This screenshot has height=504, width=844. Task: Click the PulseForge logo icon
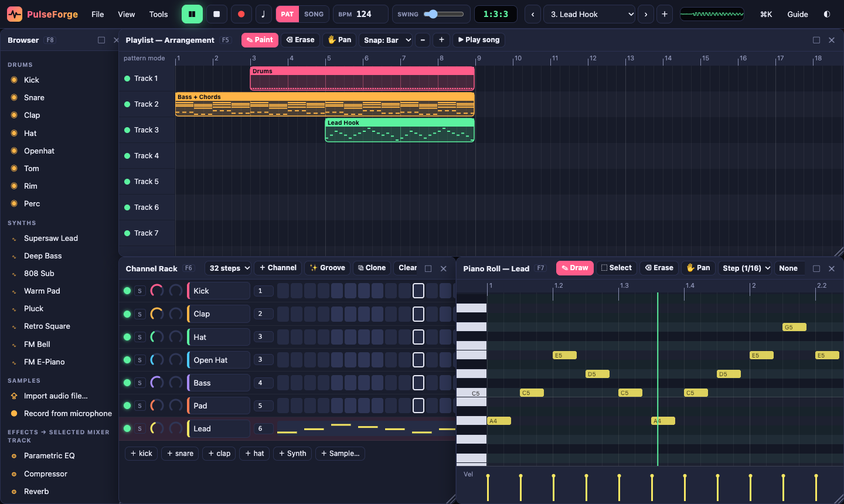15,14
